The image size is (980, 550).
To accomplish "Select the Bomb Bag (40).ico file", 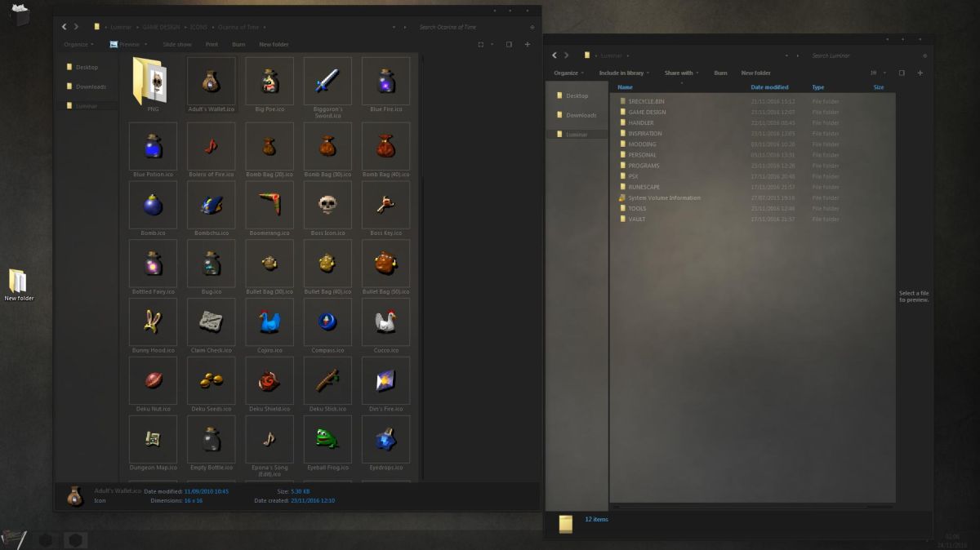I will [x=385, y=150].
